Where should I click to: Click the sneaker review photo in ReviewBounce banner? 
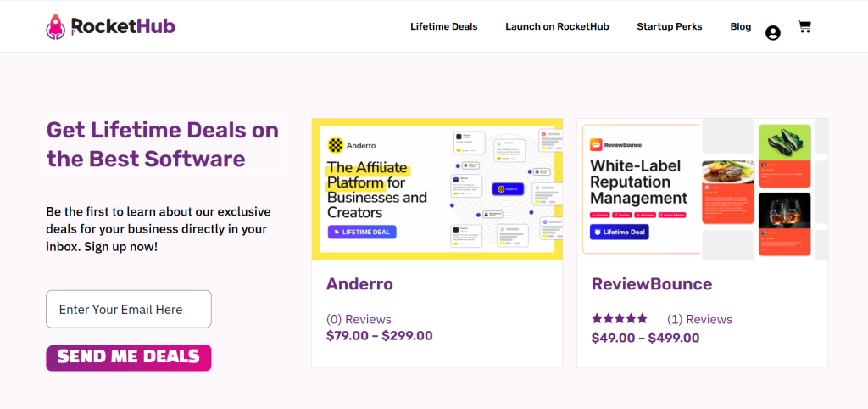(784, 143)
